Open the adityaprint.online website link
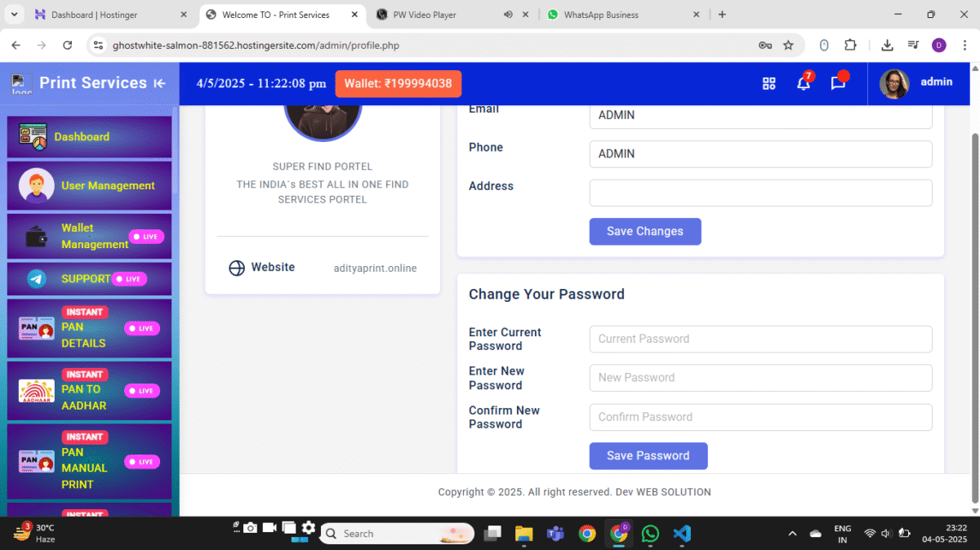Screen dimensions: 980x550 (x=375, y=268)
